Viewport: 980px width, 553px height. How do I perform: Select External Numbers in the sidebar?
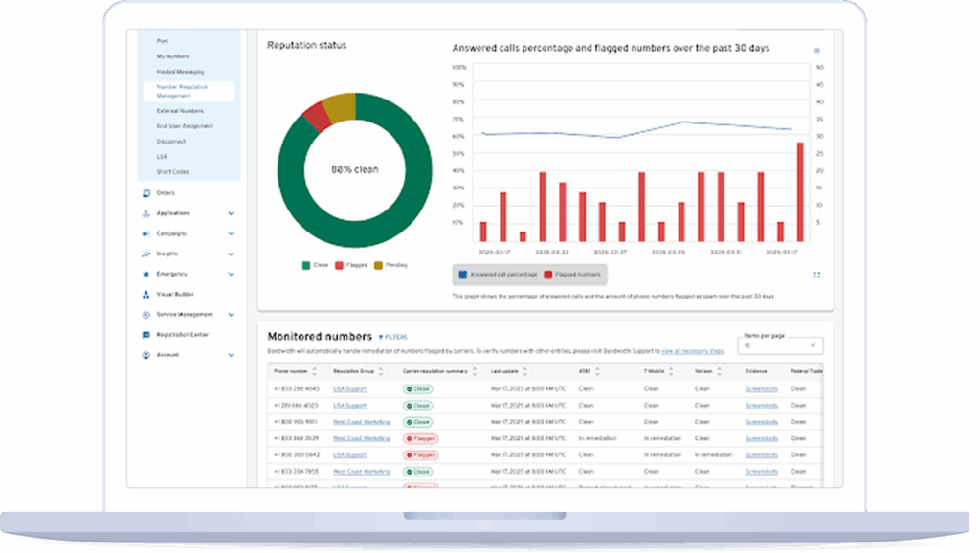point(179,111)
